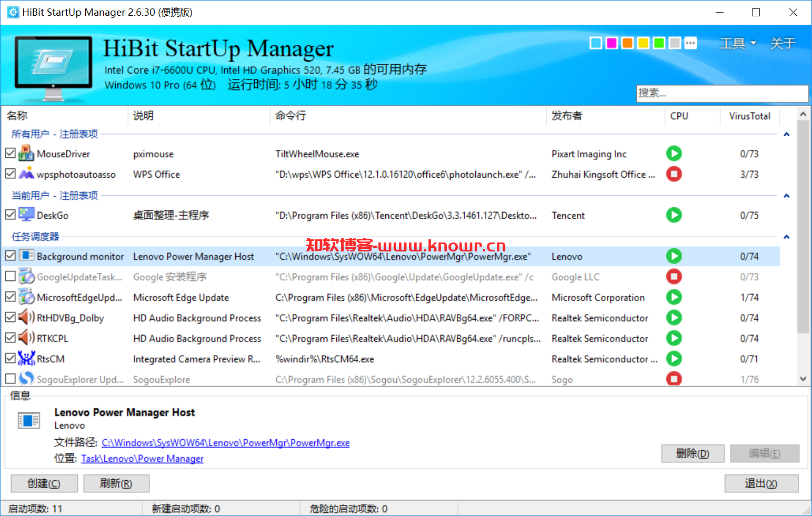Click the RTKCPL speaker icon
This screenshot has width=812, height=516.
click(26, 338)
